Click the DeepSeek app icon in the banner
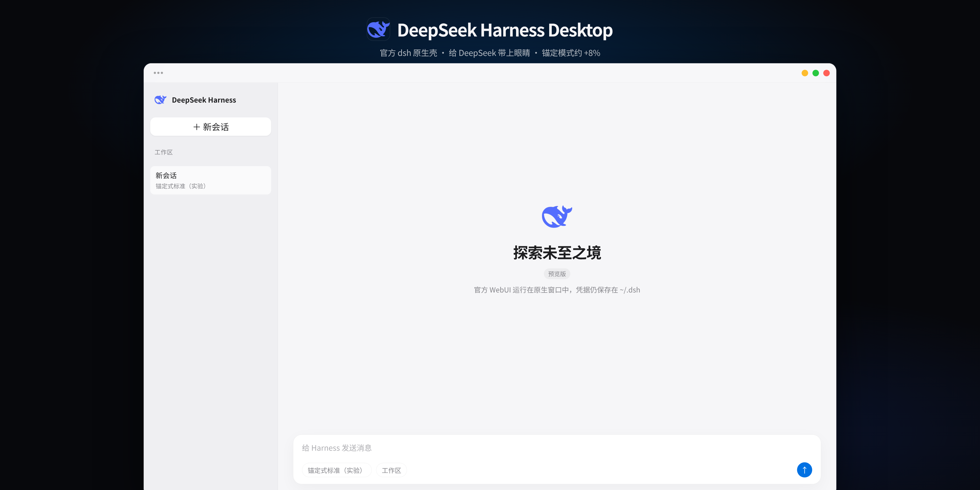 [378, 29]
